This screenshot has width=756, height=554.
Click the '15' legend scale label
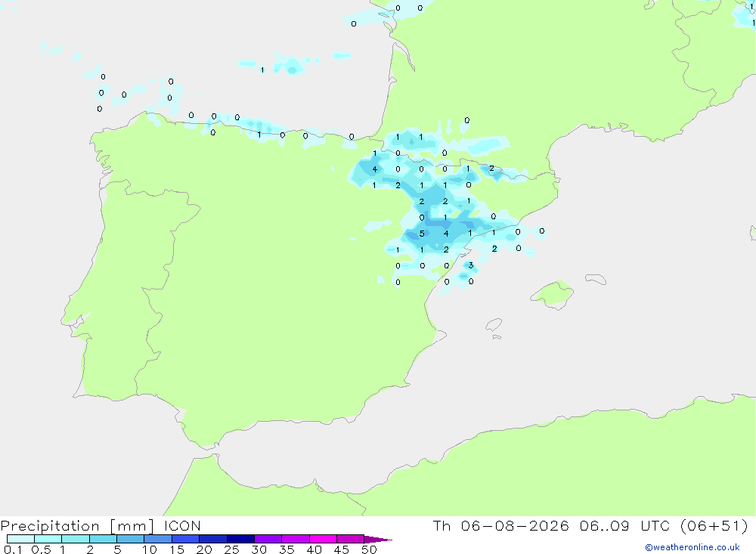[x=177, y=549]
